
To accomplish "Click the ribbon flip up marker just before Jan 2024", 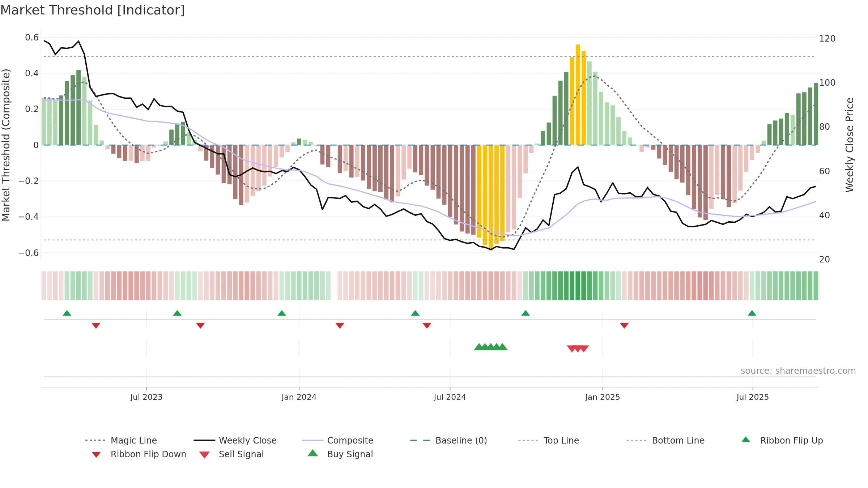I will [x=282, y=313].
